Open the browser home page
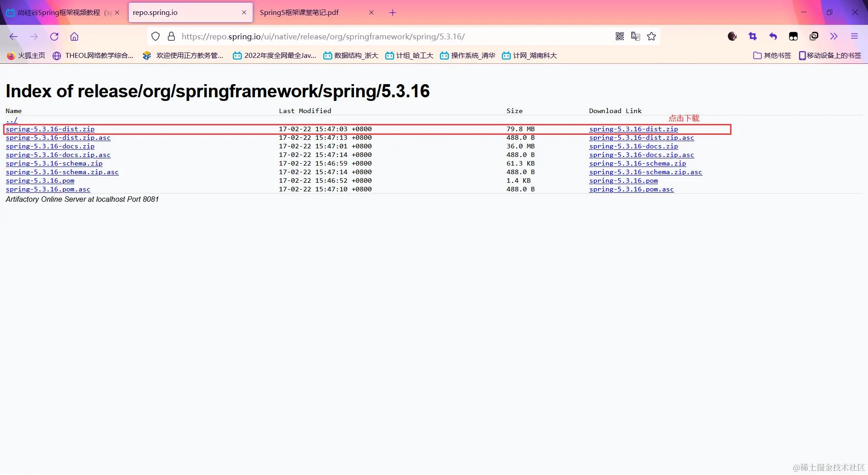The image size is (868, 475). 74,37
